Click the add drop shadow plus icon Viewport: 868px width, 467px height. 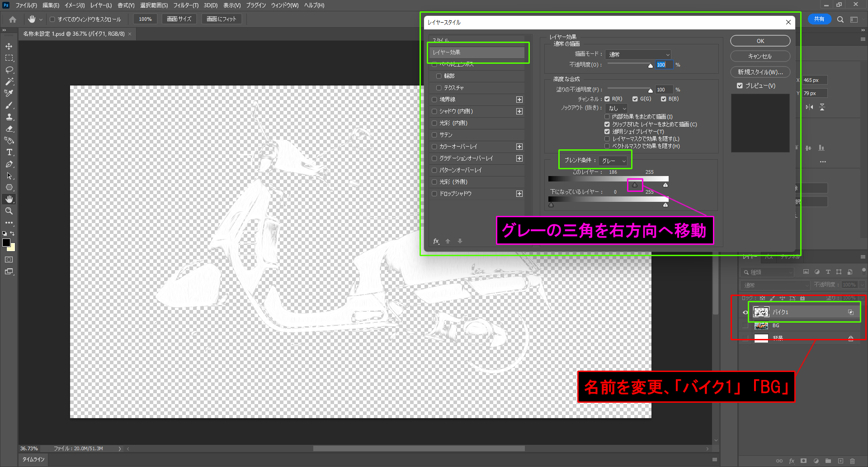tap(519, 194)
